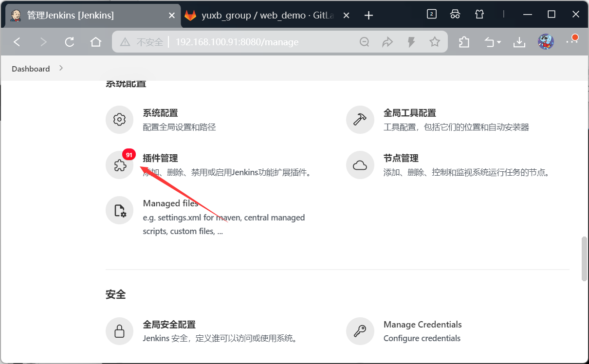This screenshot has height=364, width=589.
Task: Open 系统配置 gear icon
Action: pyautogui.click(x=119, y=119)
